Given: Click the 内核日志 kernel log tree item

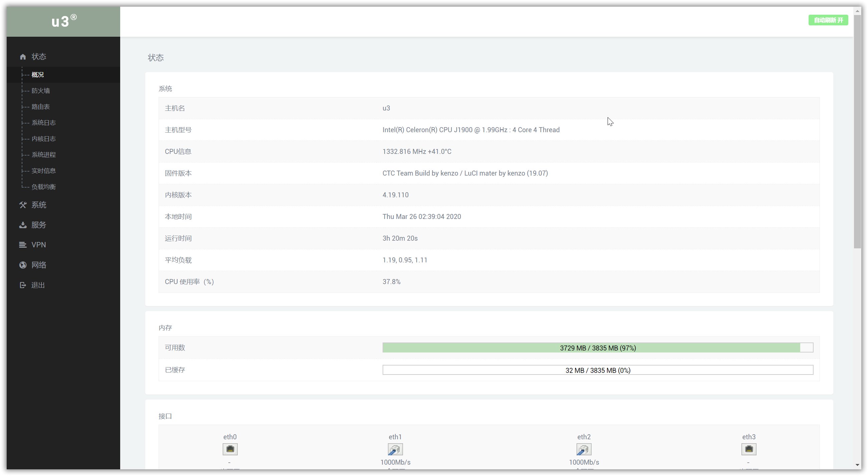Looking at the screenshot, I should coord(44,138).
